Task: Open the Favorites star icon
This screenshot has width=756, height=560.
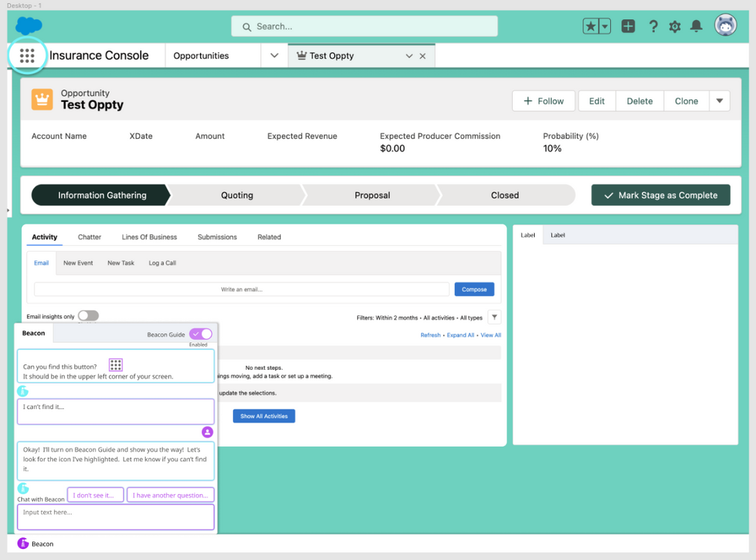Action: [x=590, y=26]
